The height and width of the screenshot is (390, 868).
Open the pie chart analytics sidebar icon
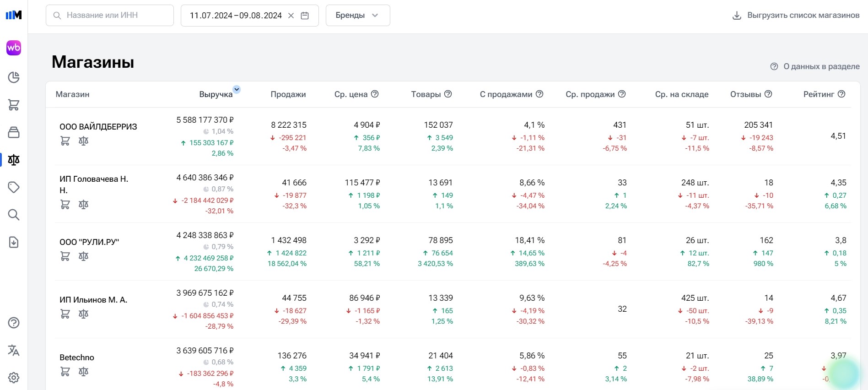click(14, 77)
